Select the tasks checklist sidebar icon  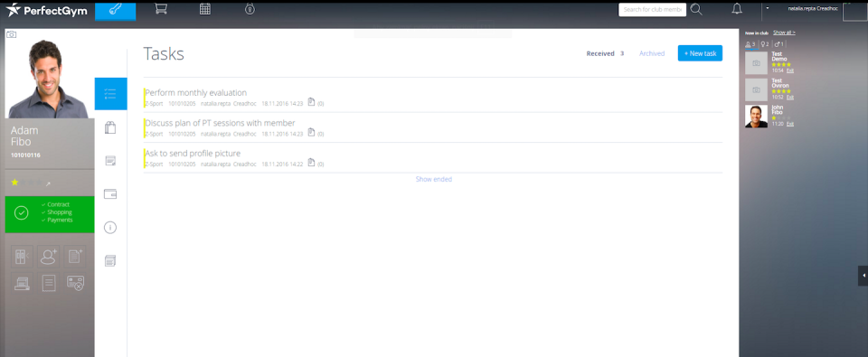pos(110,93)
